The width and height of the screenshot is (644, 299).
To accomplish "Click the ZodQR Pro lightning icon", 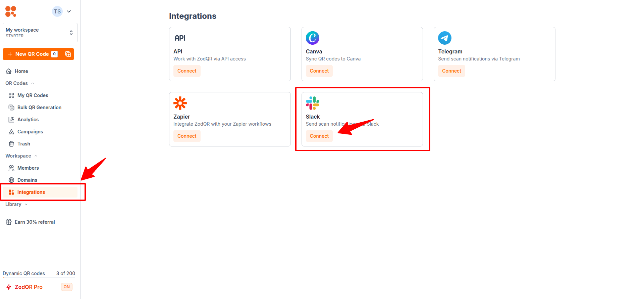I will click(x=9, y=287).
